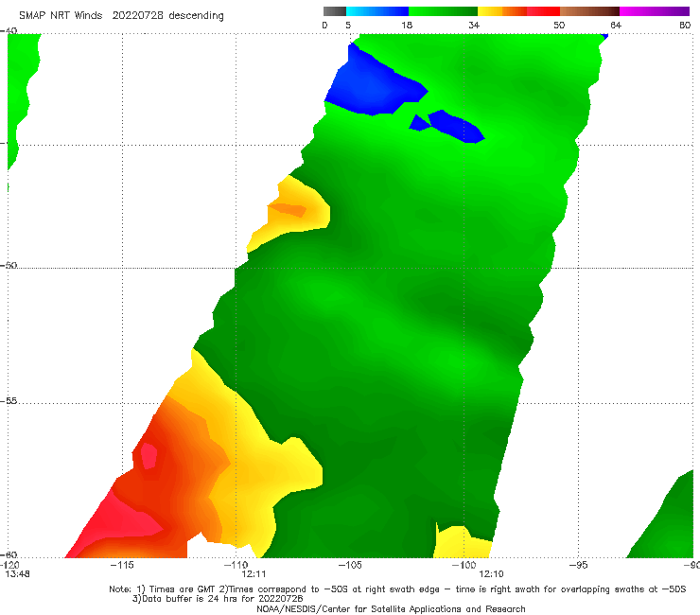Click the "-95" longitude axis label
Image resolution: width=700 pixels, height=615 pixels.
pyautogui.click(x=578, y=565)
